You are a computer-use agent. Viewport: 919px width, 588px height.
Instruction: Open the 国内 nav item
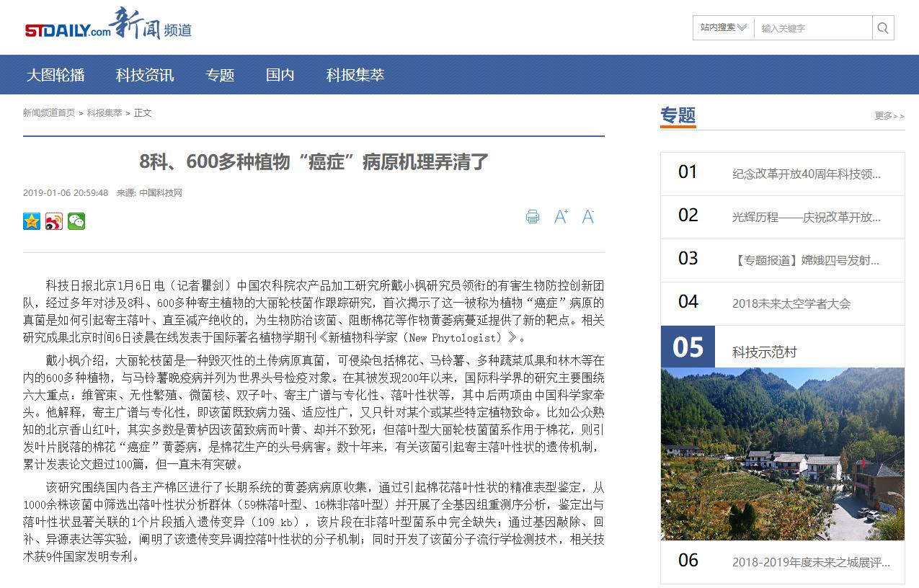280,75
